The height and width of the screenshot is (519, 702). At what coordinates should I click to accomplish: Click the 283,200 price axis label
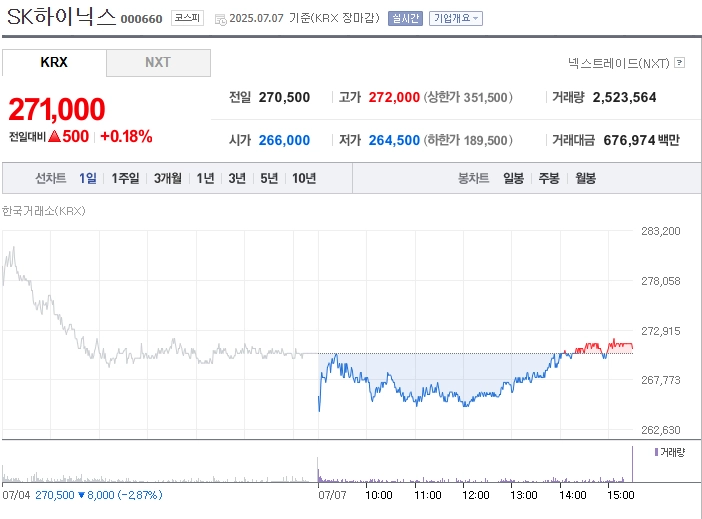pyautogui.click(x=661, y=231)
